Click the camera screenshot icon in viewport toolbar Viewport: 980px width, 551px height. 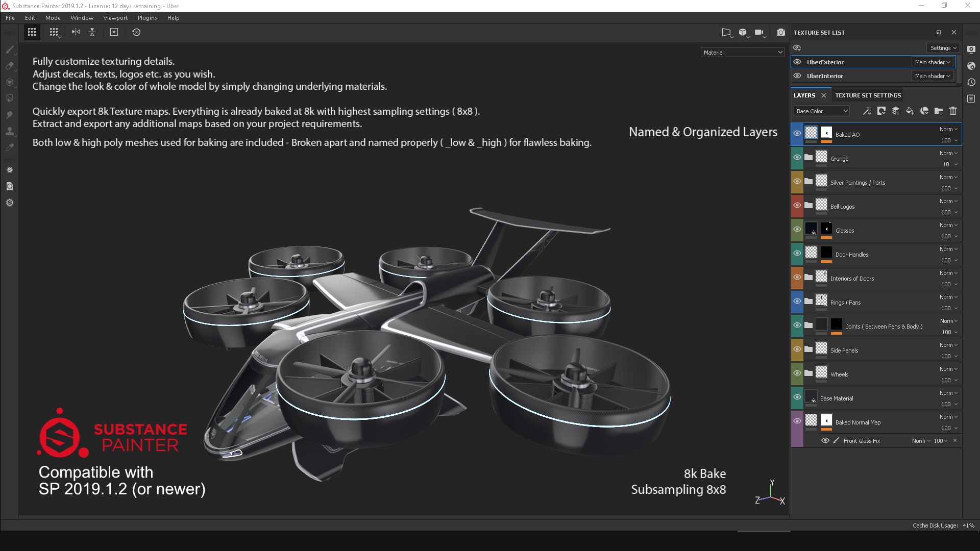tap(781, 32)
